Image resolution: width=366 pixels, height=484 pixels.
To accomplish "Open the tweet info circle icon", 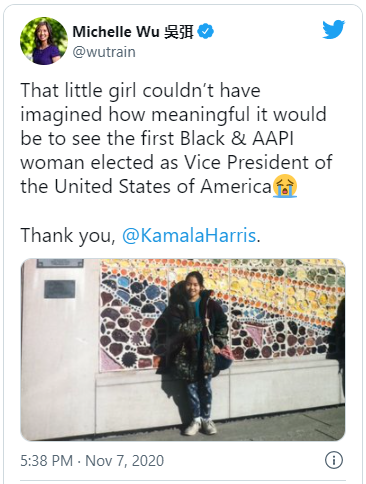I will [334, 460].
